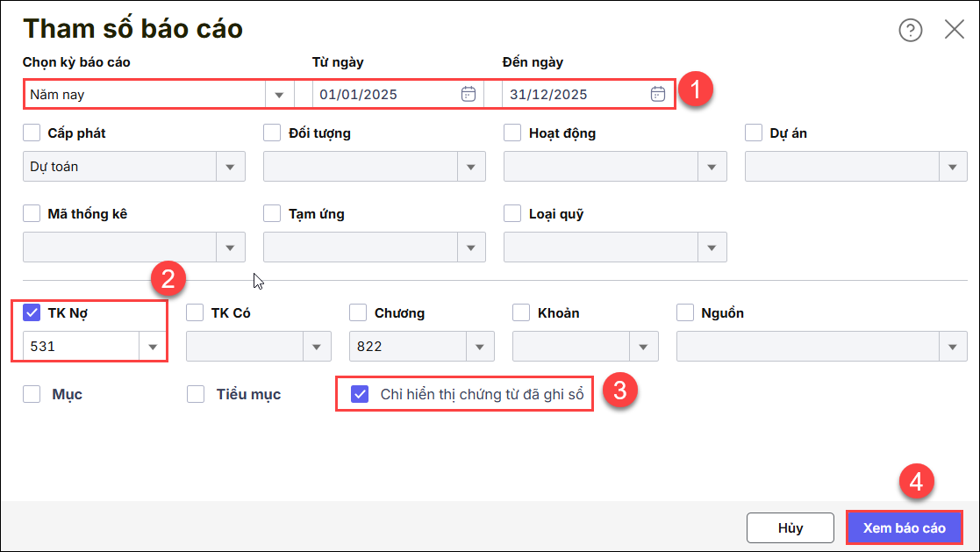This screenshot has height=552, width=980.
Task: Check the Đối tượng checkbox
Action: [273, 133]
